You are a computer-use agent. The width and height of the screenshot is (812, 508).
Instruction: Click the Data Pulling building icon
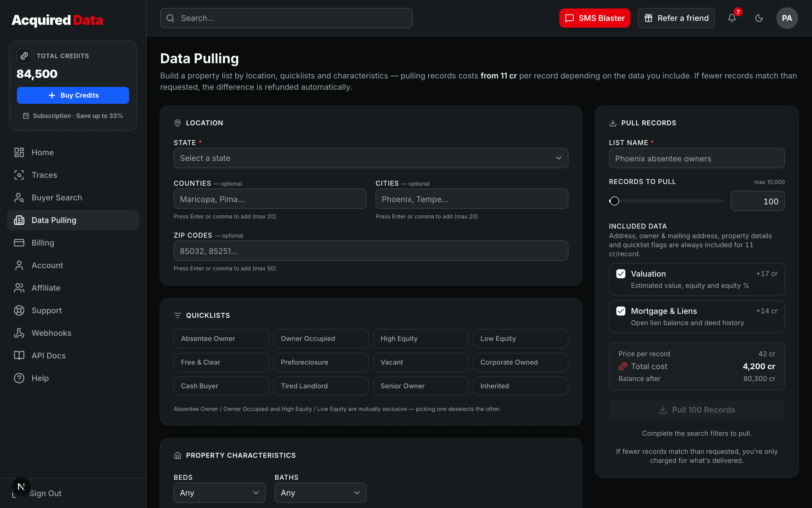click(x=19, y=220)
